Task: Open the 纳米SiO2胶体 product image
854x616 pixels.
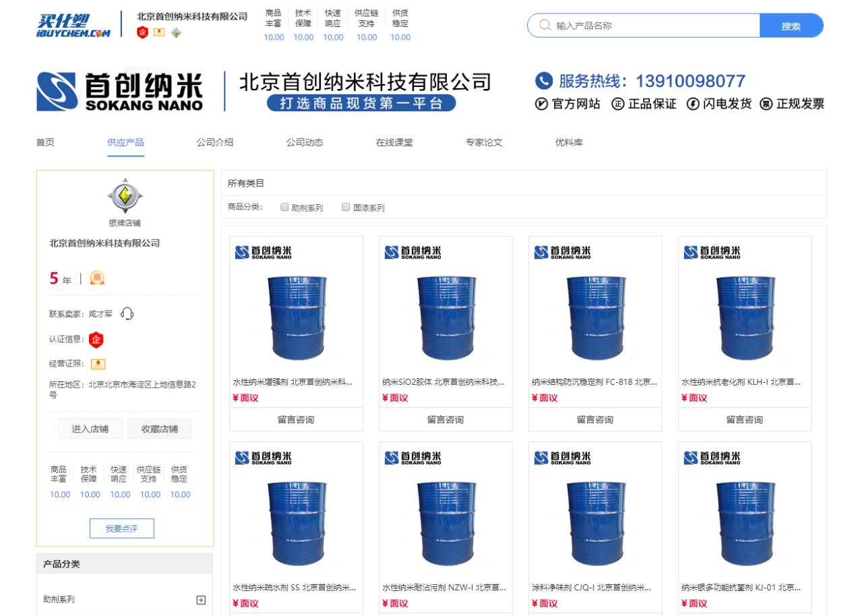Action: click(x=446, y=305)
